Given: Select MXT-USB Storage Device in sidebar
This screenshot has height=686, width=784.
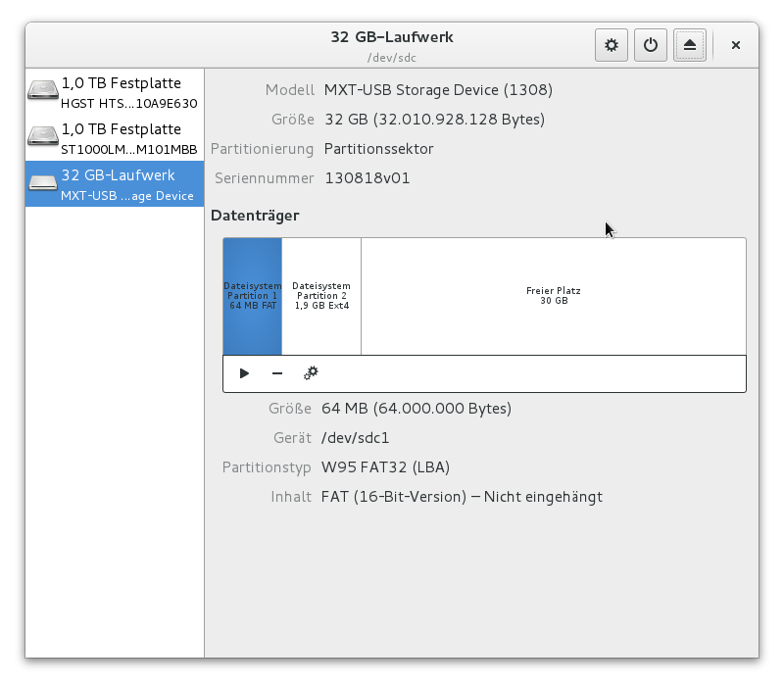Looking at the screenshot, I should coord(126,195).
